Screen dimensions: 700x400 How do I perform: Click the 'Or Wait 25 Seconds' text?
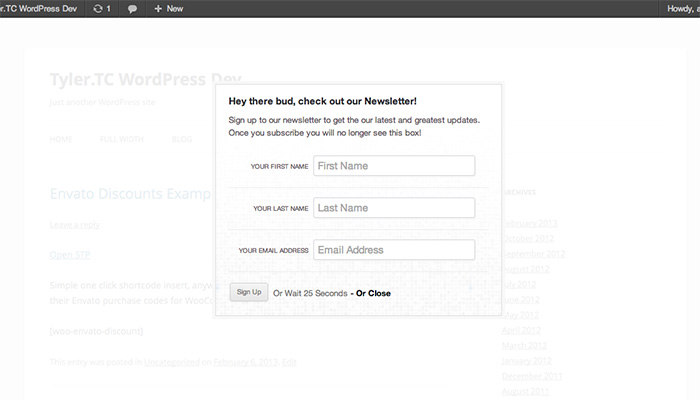[310, 293]
